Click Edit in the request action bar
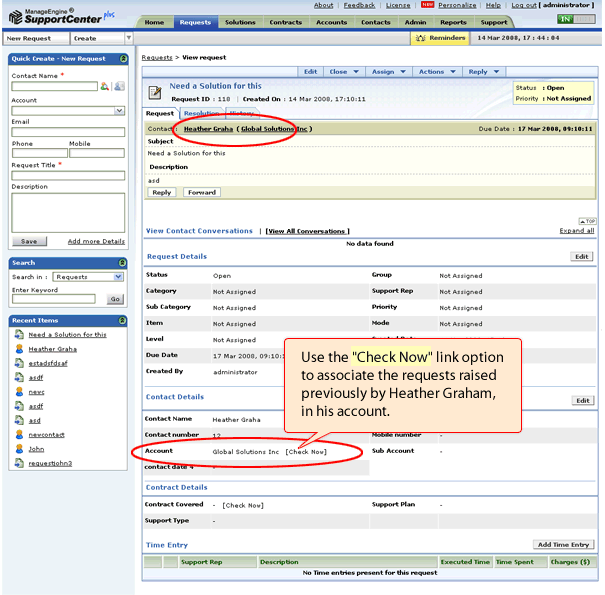Viewport: 605px width, 595px height. coord(310,72)
